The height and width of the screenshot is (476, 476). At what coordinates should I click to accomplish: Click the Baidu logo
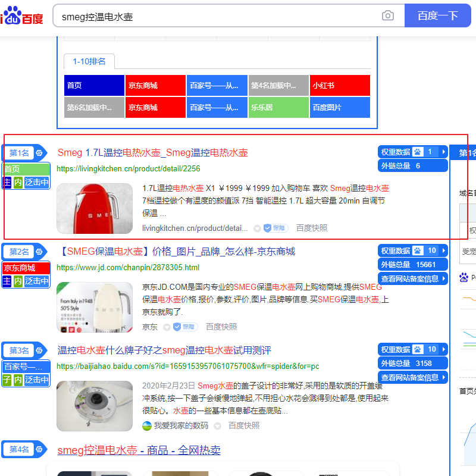click(22, 16)
